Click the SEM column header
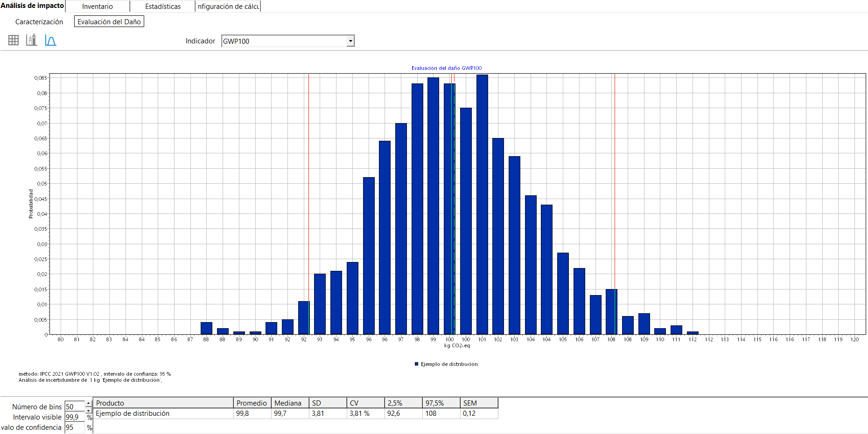Image resolution: width=868 pixels, height=434 pixels. pyautogui.click(x=479, y=403)
